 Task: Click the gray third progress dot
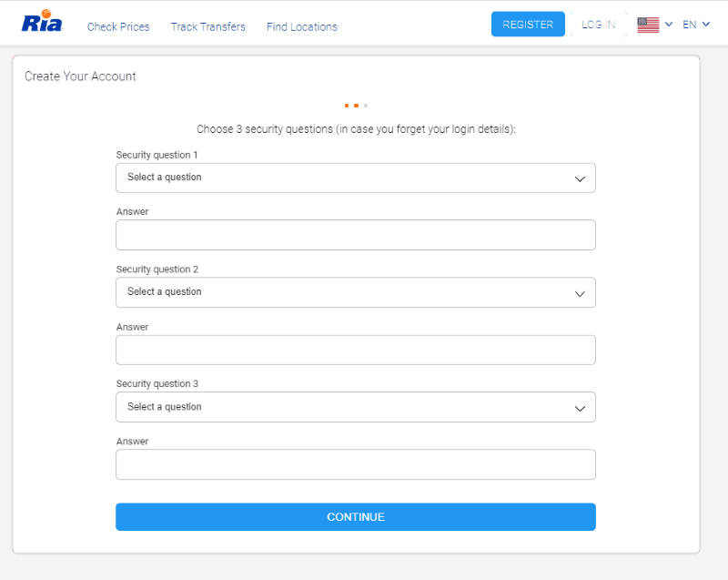point(366,106)
